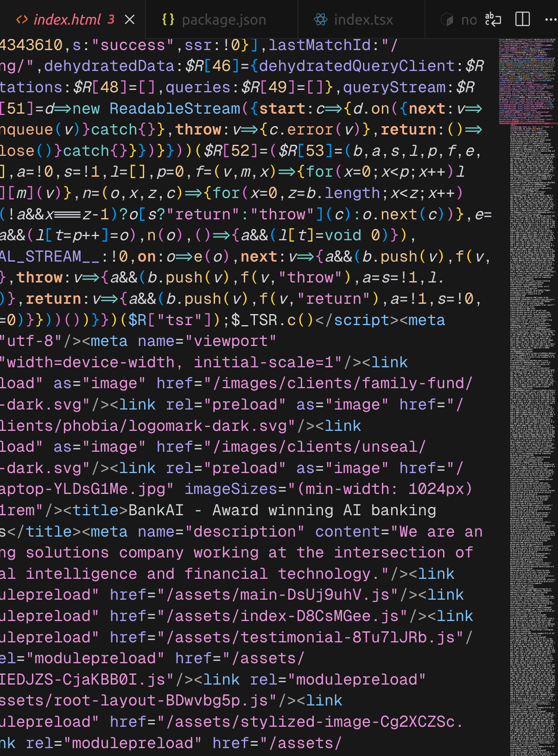
Task: Click "width=device-width," in the meta content
Action: (x=95, y=362)
